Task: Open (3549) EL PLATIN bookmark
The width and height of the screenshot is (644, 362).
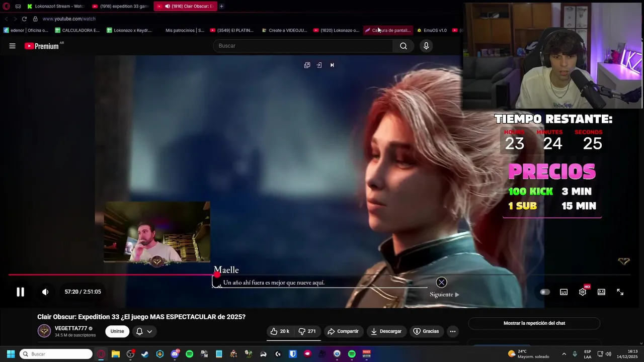Action: (232, 30)
